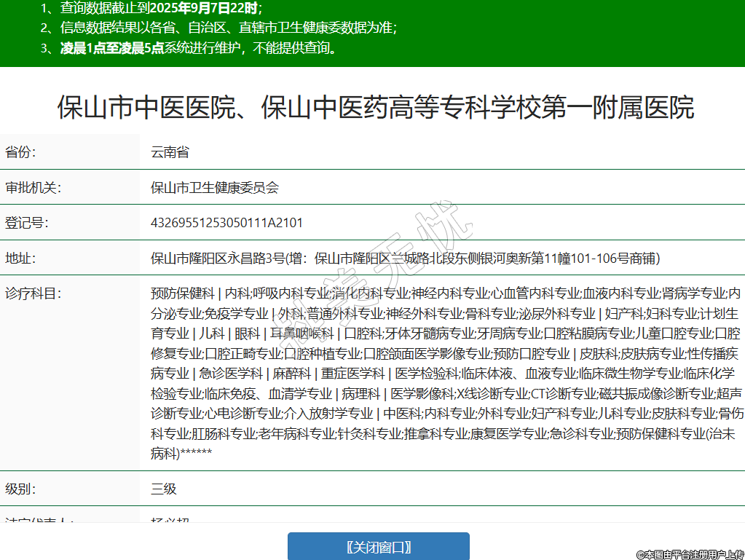The image size is (745, 560).
Task: Click the 地址 field label
Action: click(x=20, y=258)
